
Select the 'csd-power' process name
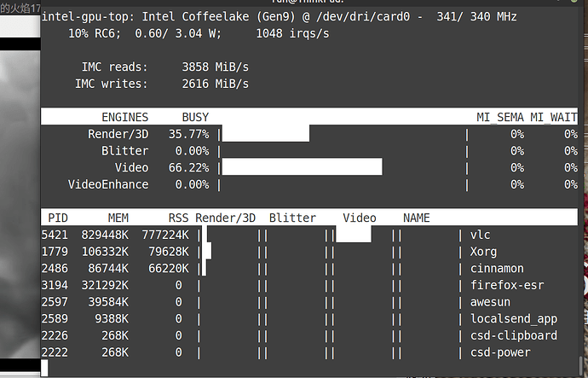pyautogui.click(x=500, y=352)
